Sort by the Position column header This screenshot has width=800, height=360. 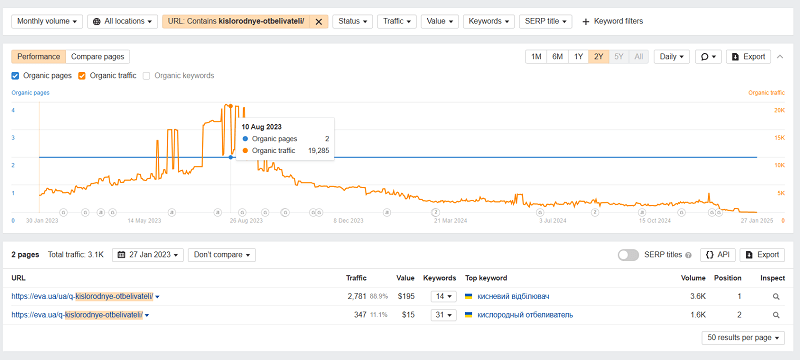(728, 278)
